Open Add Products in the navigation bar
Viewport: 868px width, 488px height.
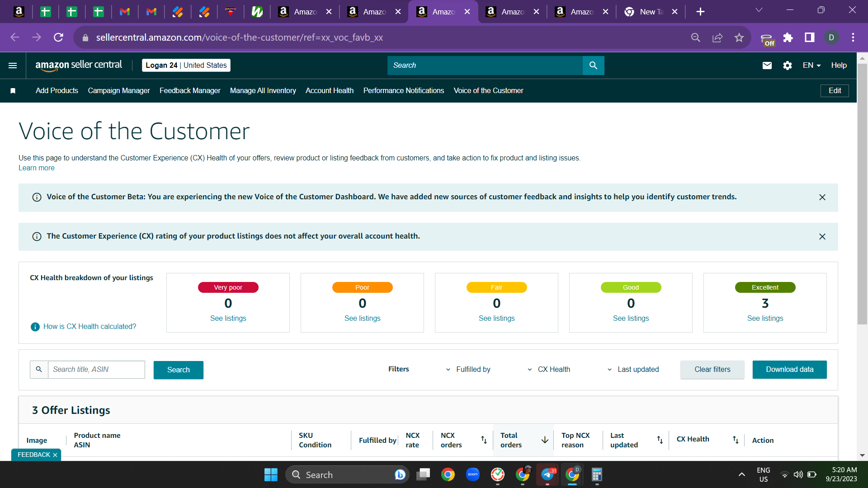(x=57, y=91)
